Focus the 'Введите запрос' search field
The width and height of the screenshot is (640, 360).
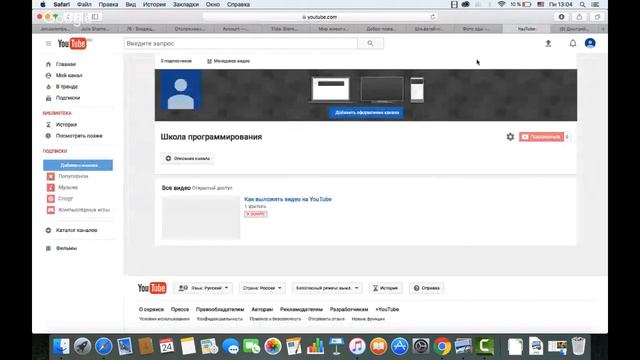(x=241, y=43)
